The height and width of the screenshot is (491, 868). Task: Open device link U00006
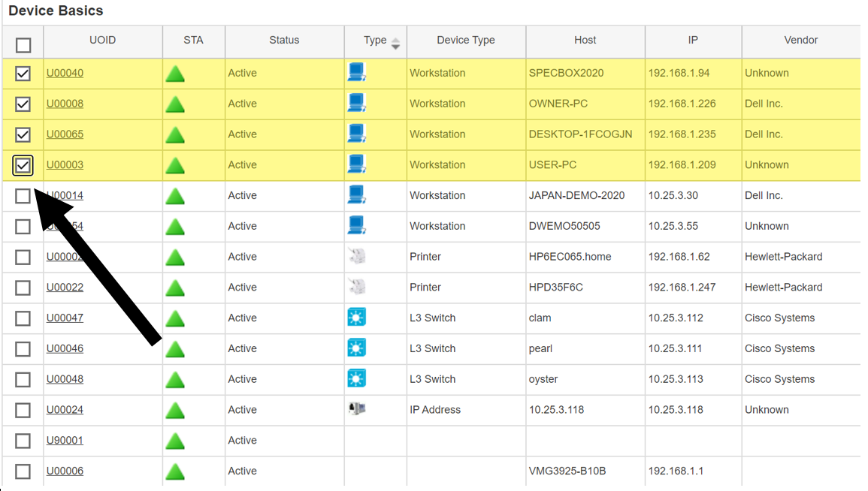[x=65, y=471]
